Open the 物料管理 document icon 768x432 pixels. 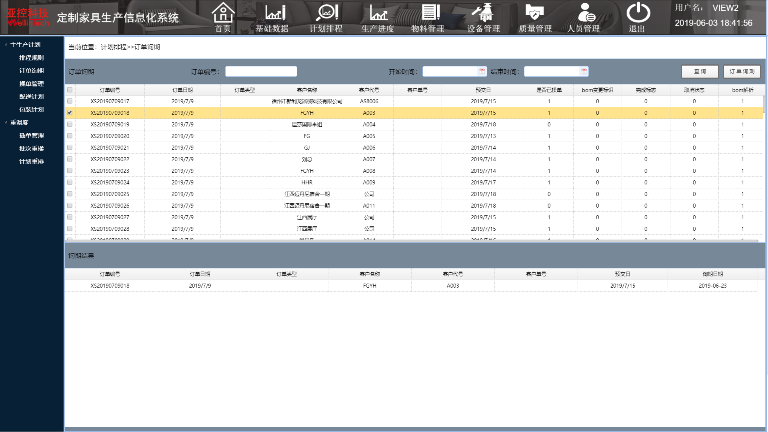click(x=431, y=12)
